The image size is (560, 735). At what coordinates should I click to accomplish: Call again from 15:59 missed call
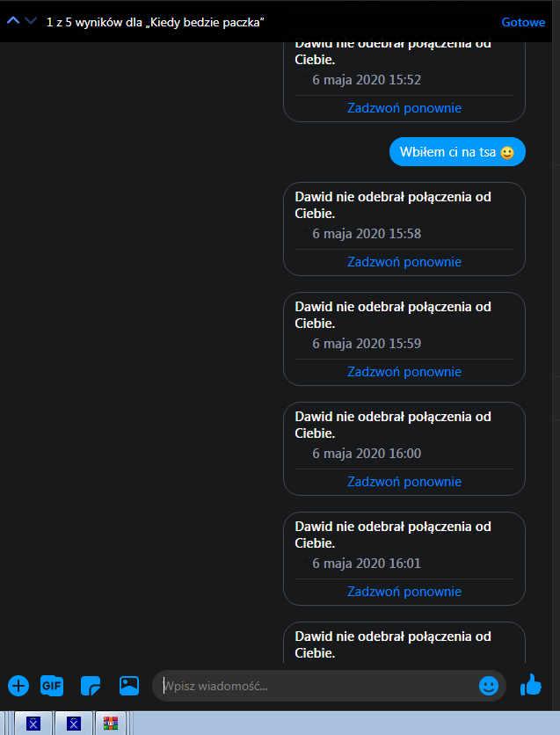pyautogui.click(x=404, y=372)
